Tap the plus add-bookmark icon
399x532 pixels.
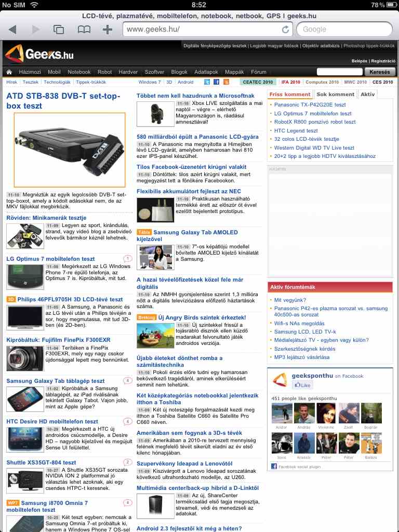107,30
